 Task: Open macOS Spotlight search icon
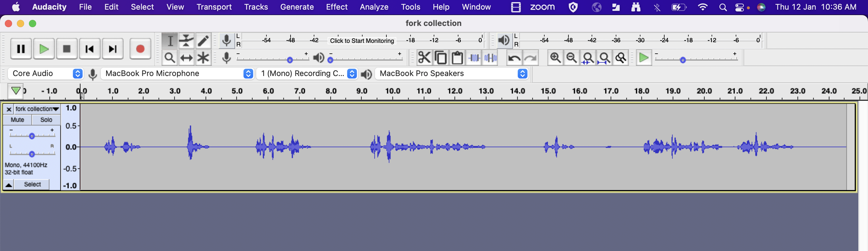(723, 7)
